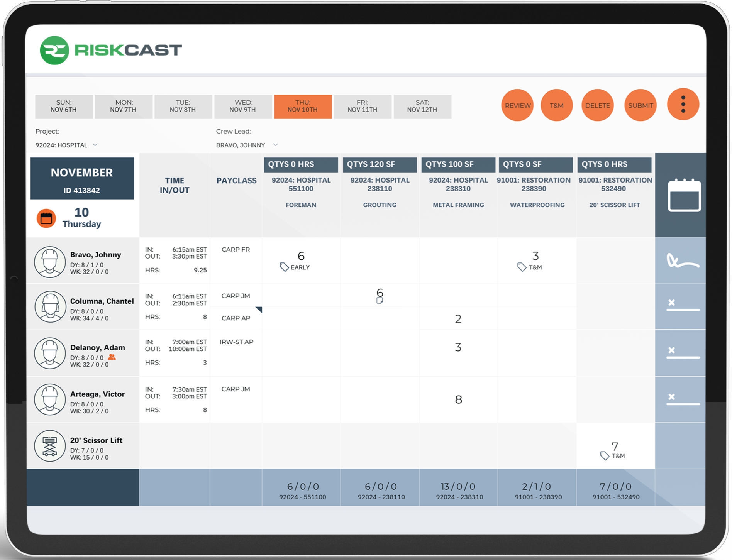This screenshot has width=732, height=560.
Task: Click the small calendar icon beside Thursday 10
Action: [46, 218]
